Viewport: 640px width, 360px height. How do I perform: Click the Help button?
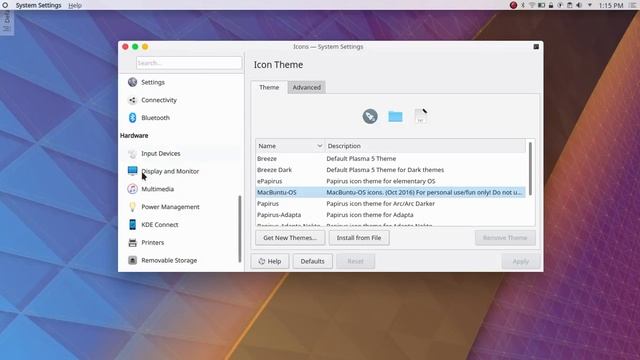270,261
